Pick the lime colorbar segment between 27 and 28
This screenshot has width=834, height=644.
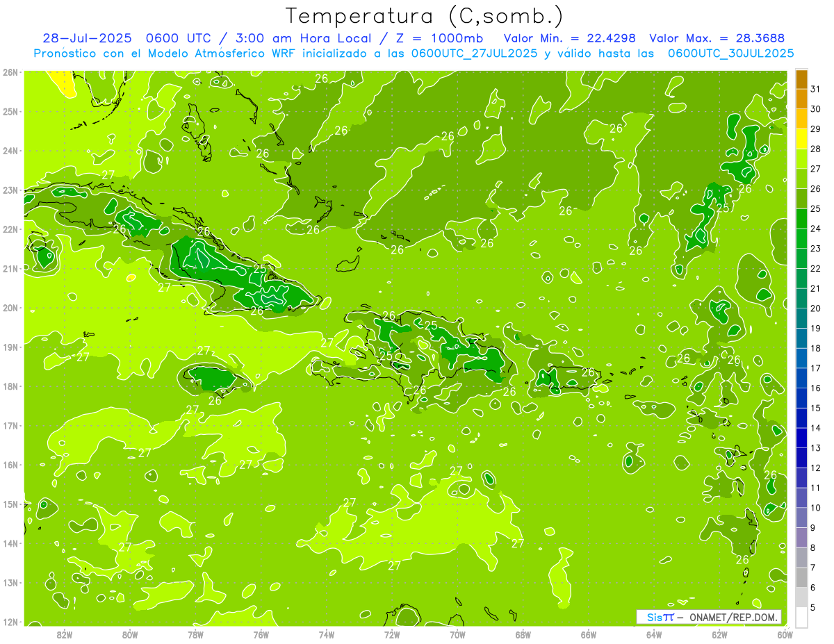[x=801, y=158]
